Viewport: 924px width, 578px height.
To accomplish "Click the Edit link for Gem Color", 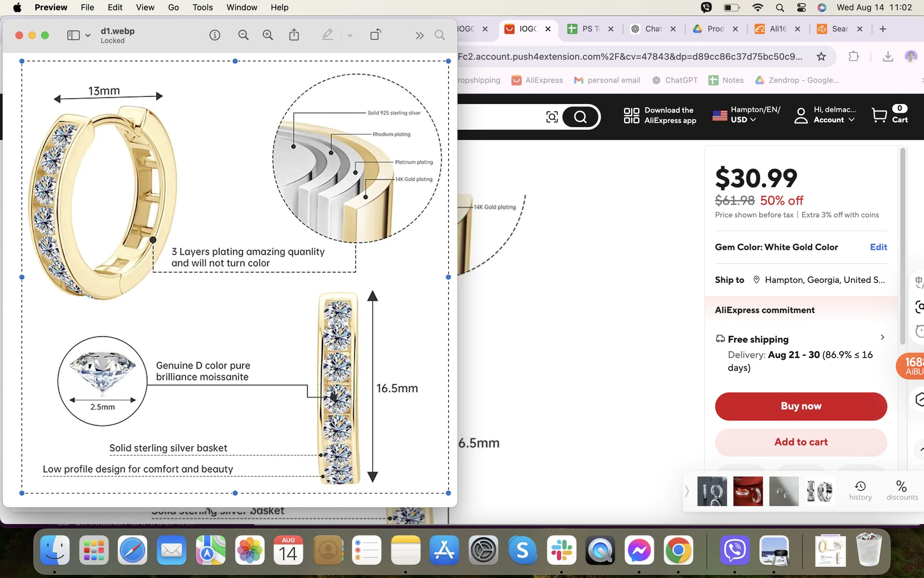I will click(x=878, y=247).
